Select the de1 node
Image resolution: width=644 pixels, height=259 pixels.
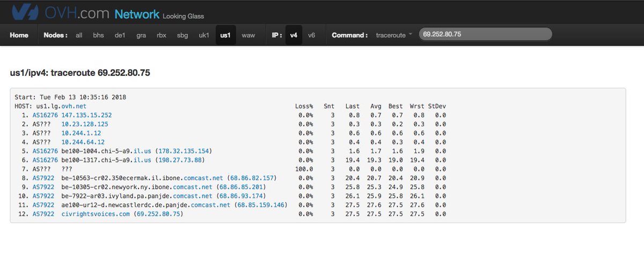120,35
